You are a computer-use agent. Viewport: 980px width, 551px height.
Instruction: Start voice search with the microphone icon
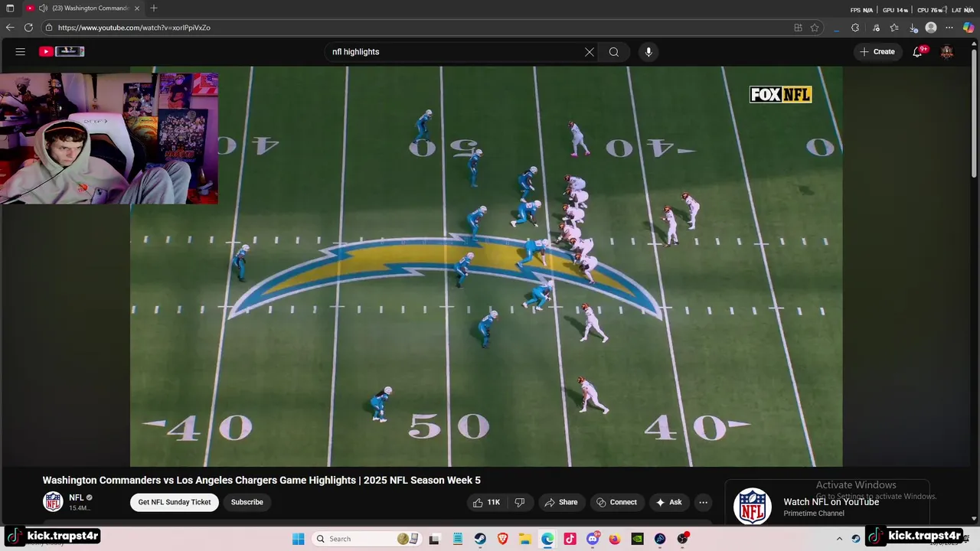[648, 52]
